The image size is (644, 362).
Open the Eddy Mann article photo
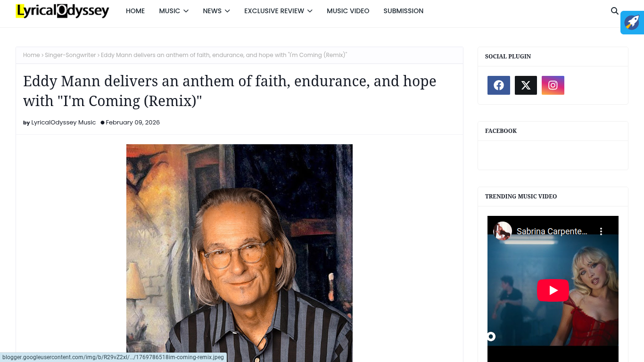239,253
